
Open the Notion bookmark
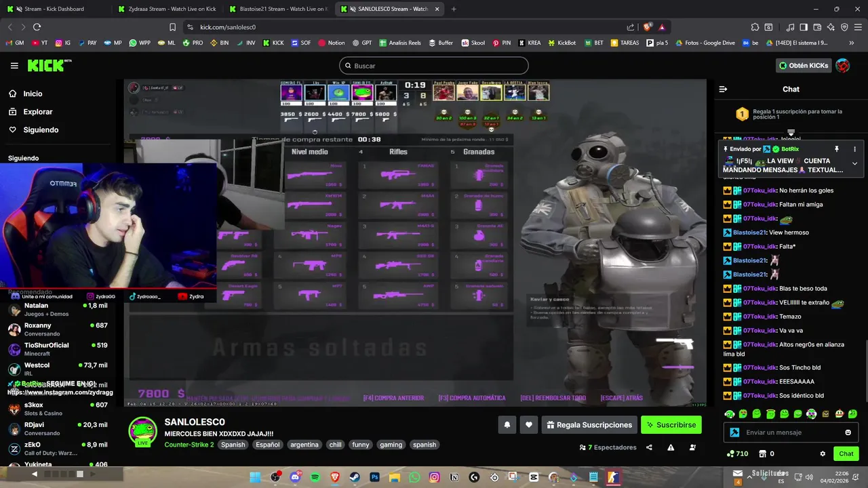[x=332, y=43]
